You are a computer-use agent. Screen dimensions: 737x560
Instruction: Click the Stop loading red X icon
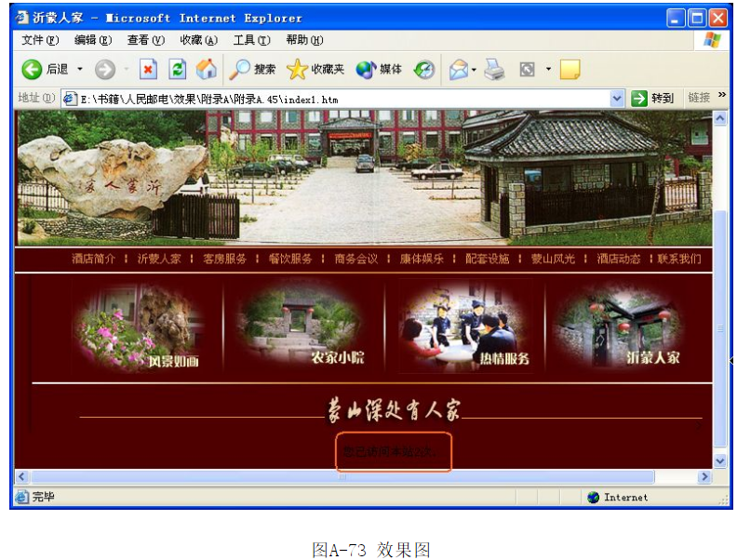pos(148,70)
